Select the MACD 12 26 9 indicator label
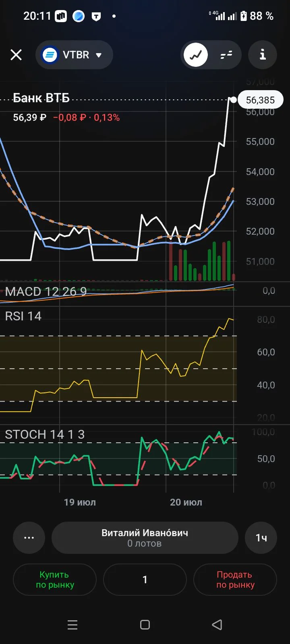This screenshot has width=290, height=644. coord(46,291)
